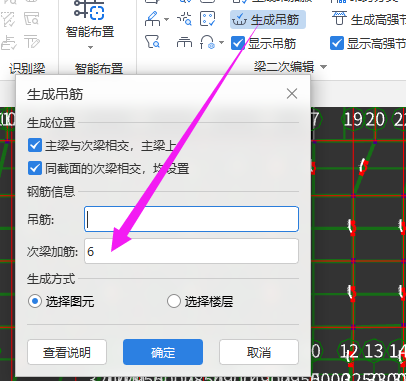Click the greyed dashed-pencil icon in 识别梁

pyautogui.click(x=8, y=19)
